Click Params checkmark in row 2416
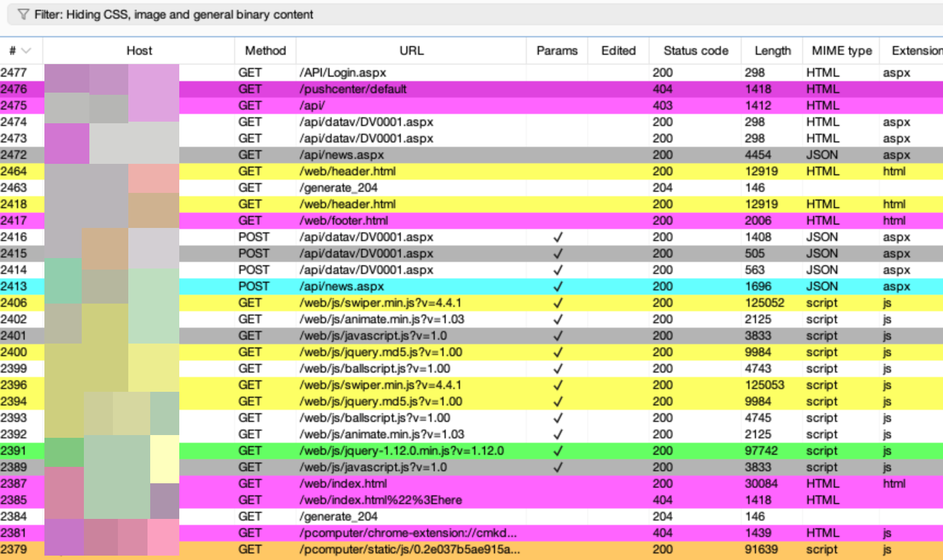The image size is (943, 560). [558, 237]
